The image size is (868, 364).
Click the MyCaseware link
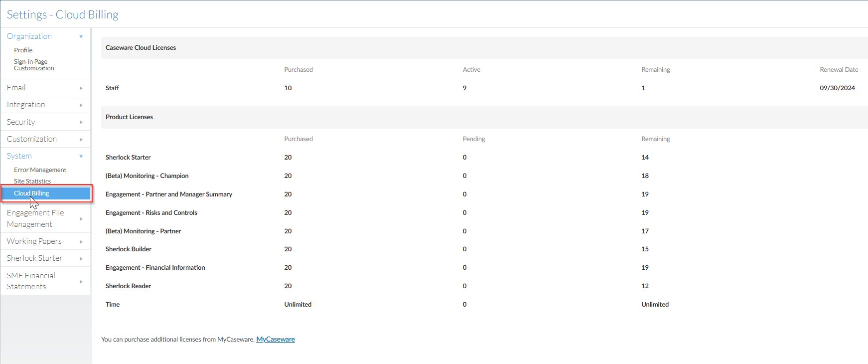coord(276,340)
